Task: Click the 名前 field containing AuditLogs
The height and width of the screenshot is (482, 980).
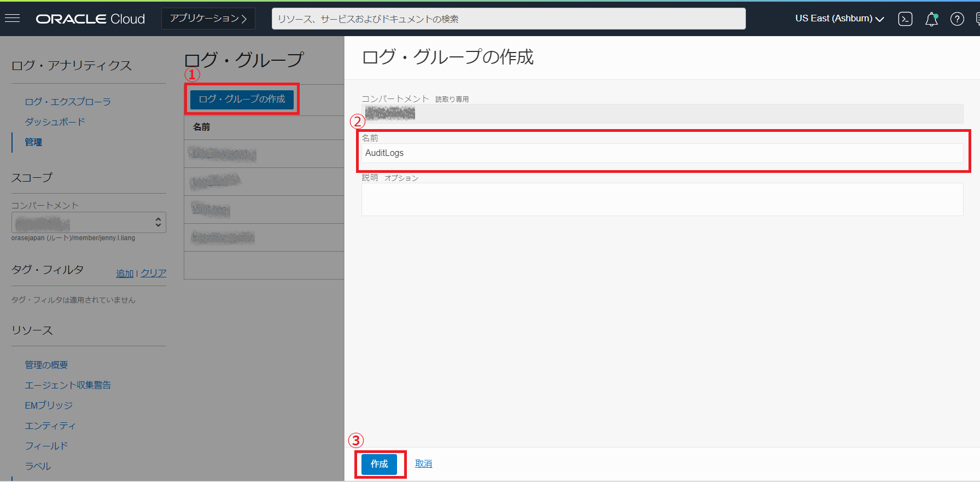Action: click(662, 153)
